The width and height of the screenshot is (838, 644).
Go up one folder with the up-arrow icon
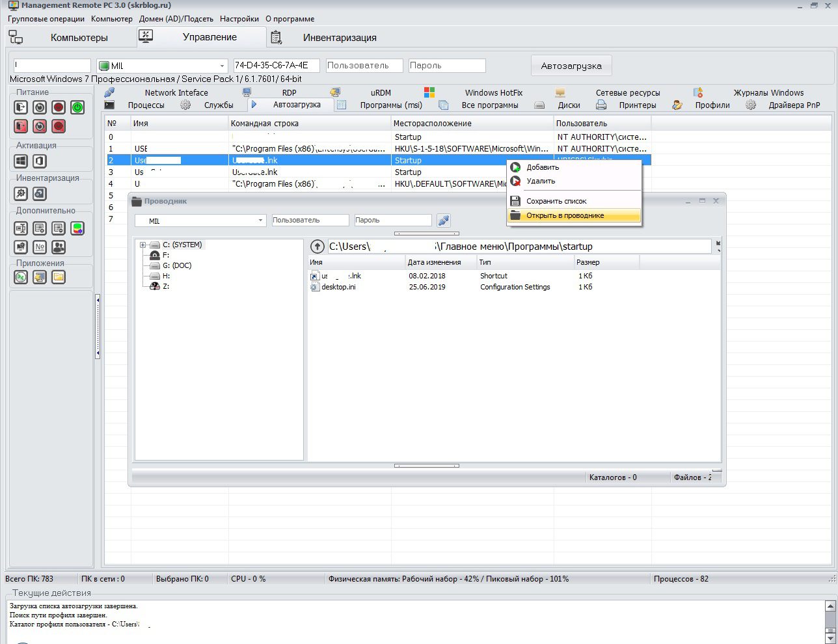(x=317, y=247)
